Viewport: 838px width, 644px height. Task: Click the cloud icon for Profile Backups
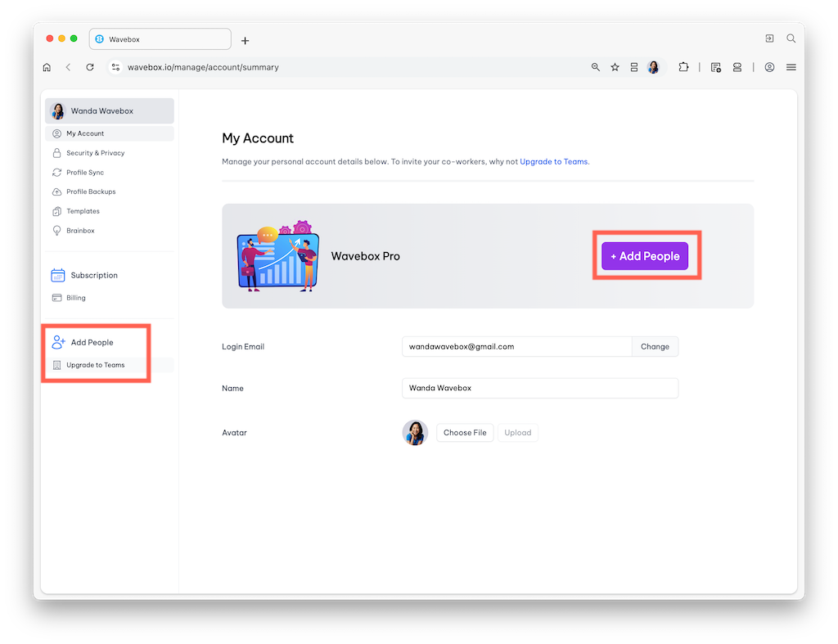click(x=56, y=191)
